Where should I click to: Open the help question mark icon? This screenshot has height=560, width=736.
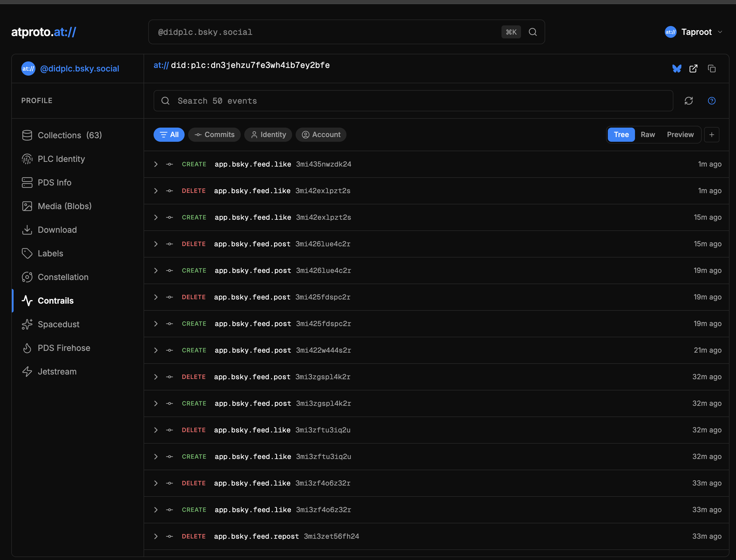tap(711, 101)
